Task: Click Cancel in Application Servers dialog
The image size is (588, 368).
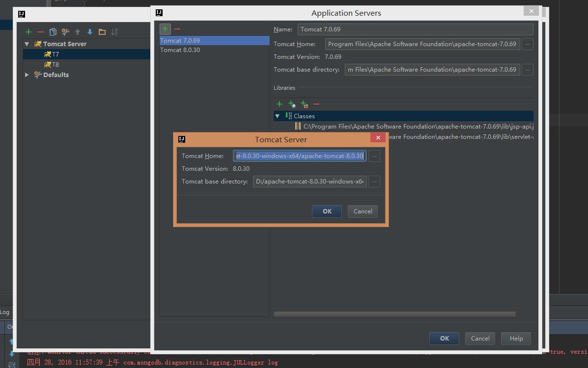Action: pyautogui.click(x=480, y=339)
